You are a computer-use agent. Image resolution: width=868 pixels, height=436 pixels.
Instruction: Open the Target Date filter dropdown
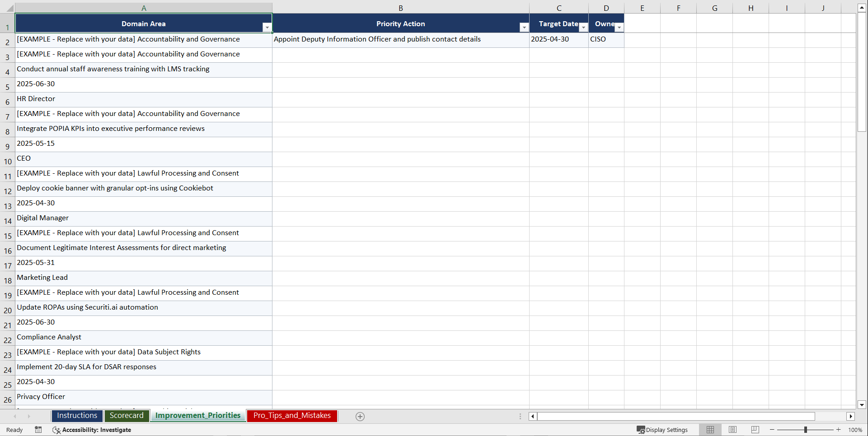click(x=583, y=27)
